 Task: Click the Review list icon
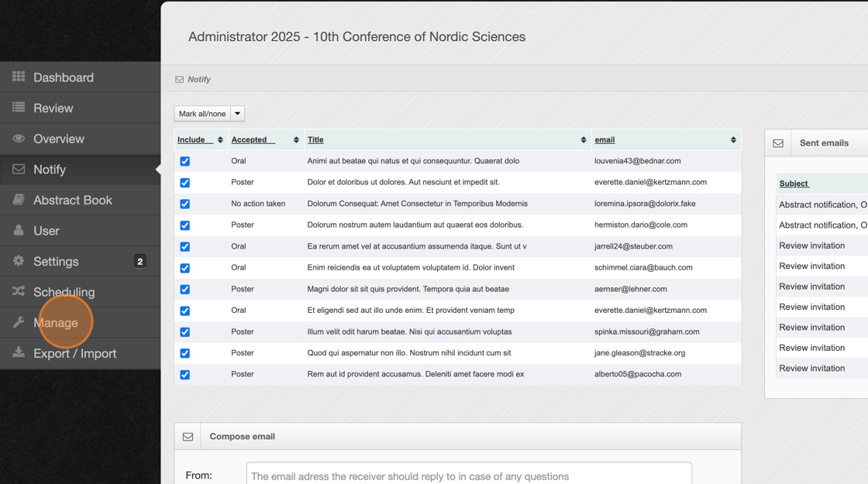(x=19, y=108)
